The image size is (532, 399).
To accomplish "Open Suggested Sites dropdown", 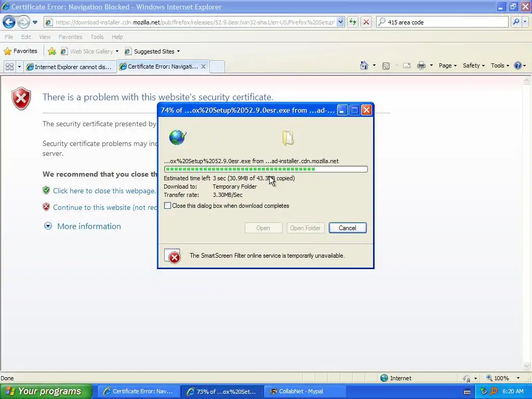I will (152, 51).
